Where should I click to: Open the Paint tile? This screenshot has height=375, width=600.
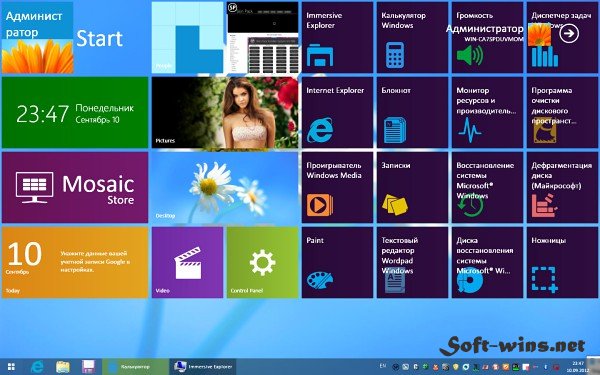point(337,262)
